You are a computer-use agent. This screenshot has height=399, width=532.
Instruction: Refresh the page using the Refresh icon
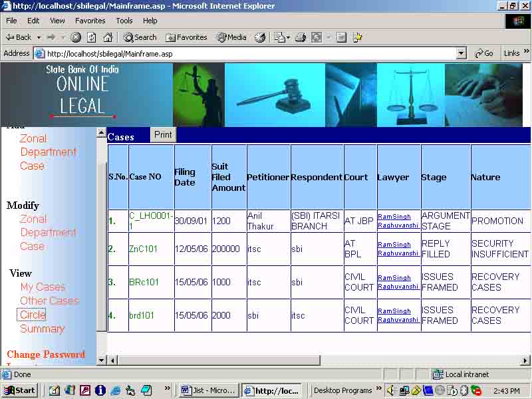click(x=92, y=37)
